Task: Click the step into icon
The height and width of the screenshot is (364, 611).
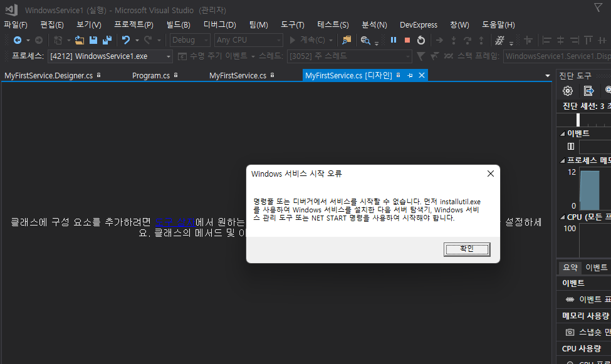Action: coord(454,40)
